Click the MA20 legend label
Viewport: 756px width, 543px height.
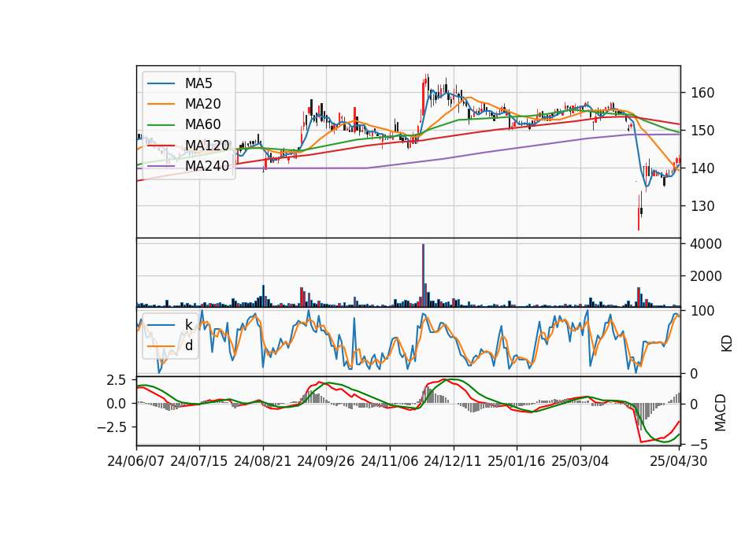coord(202,104)
